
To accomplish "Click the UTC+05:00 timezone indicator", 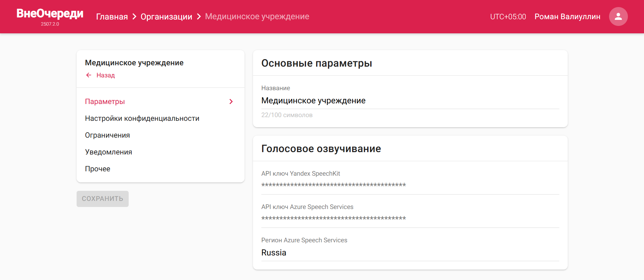I will tap(508, 16).
